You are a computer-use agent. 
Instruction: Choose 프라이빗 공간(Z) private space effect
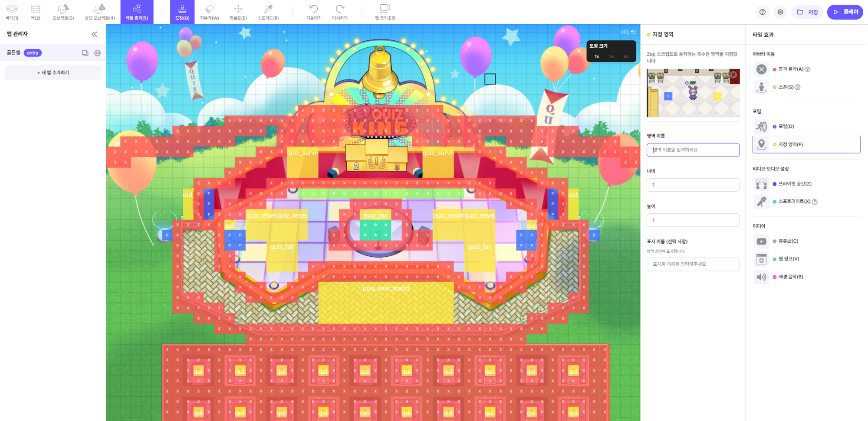click(806, 184)
